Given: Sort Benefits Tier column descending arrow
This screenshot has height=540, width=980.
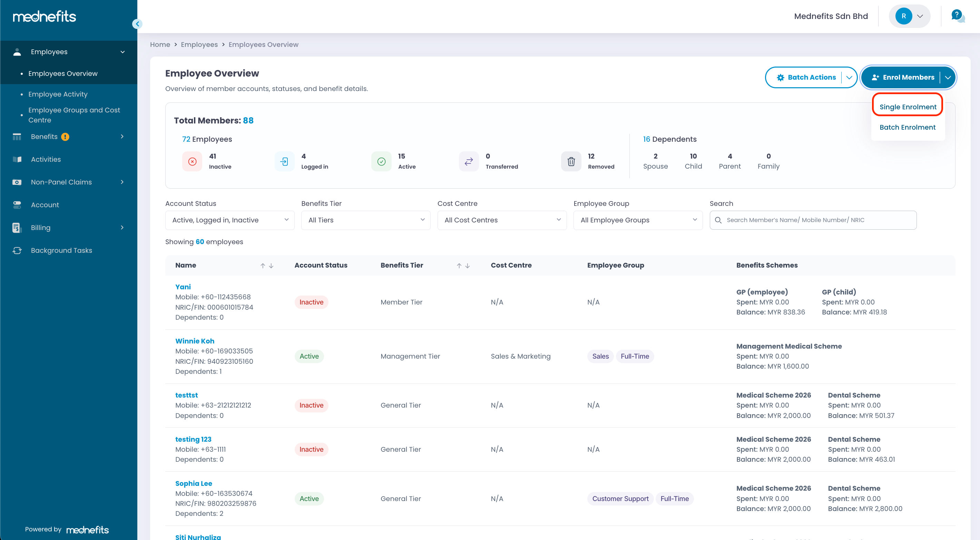Looking at the screenshot, I should click(x=468, y=266).
